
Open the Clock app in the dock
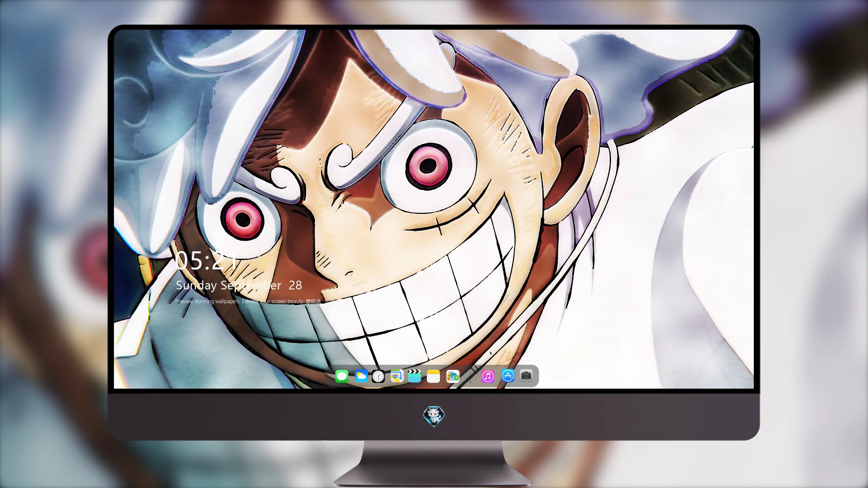(x=378, y=376)
